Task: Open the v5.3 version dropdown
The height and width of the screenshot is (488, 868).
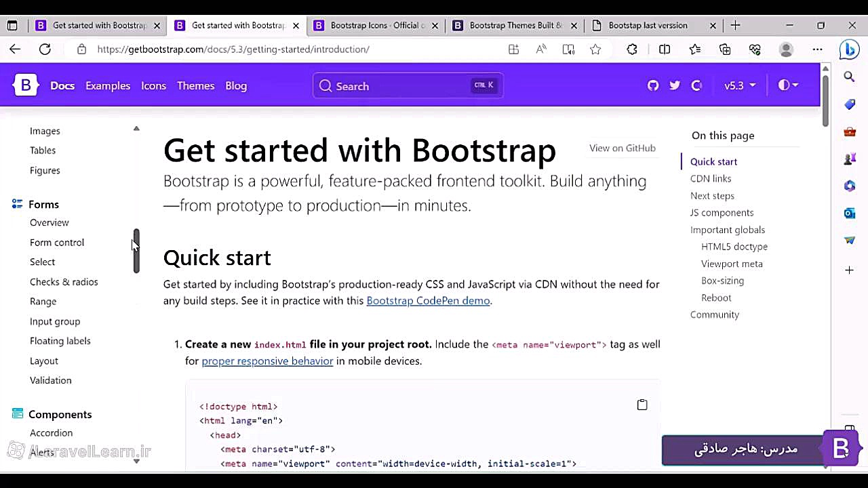Action: coord(740,85)
